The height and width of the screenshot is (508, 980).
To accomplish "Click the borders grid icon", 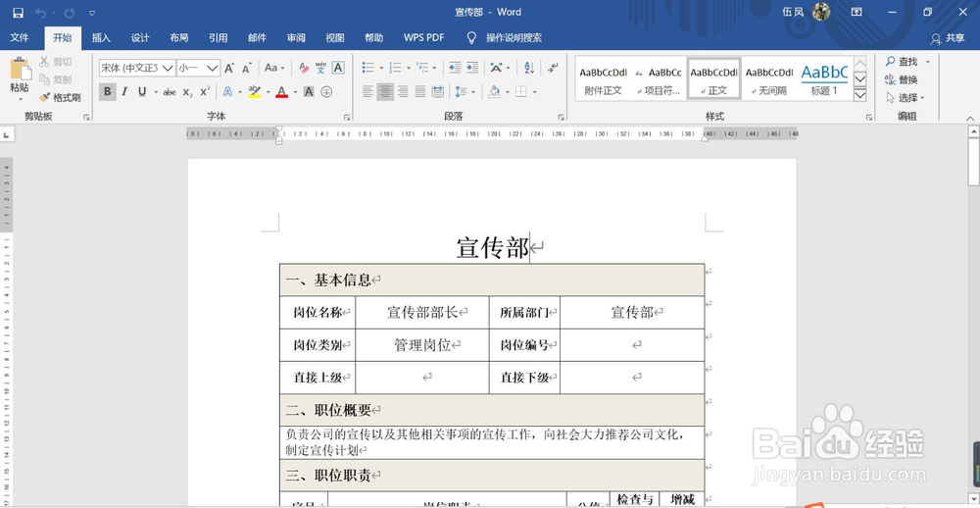I will (520, 92).
